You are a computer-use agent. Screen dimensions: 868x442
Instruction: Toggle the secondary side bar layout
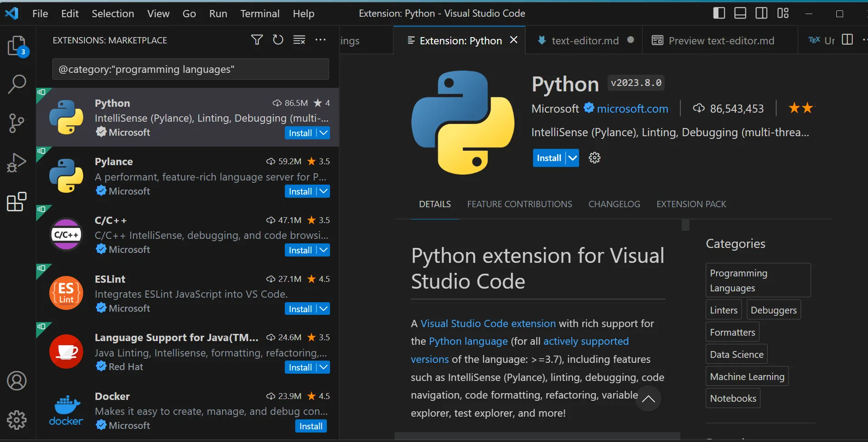tap(761, 14)
